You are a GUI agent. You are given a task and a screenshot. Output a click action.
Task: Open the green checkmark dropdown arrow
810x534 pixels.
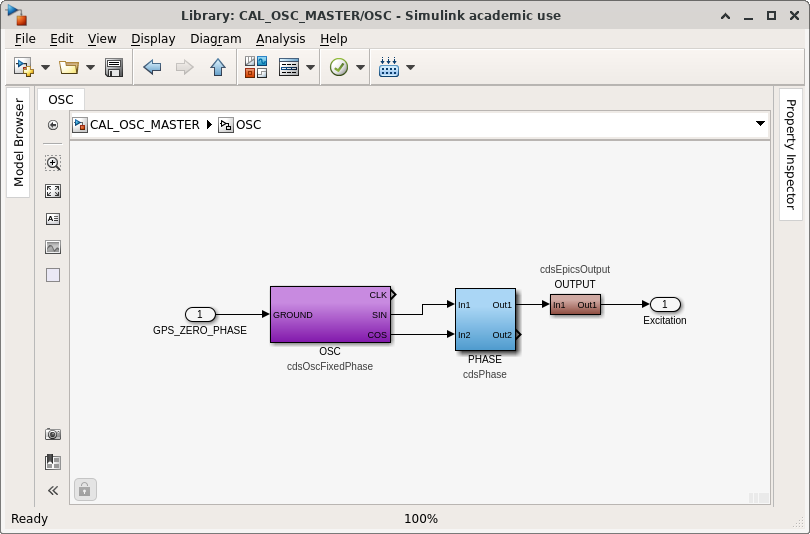(x=361, y=67)
